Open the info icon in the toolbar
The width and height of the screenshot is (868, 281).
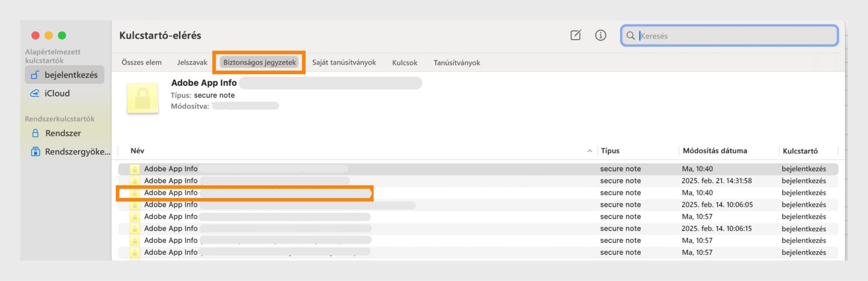coord(600,35)
